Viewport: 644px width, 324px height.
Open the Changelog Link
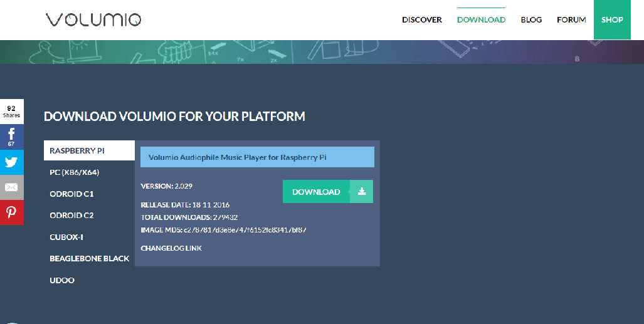click(171, 248)
